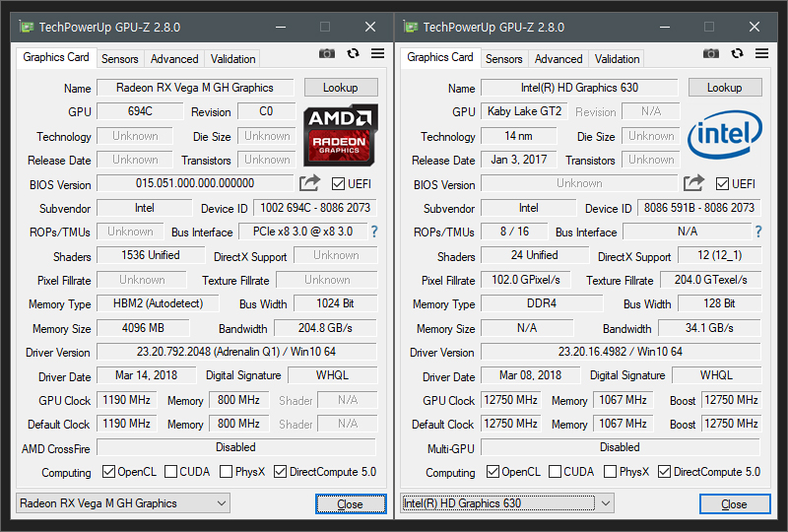
Task: Click Intel Release Date 'Jan 3, 2017' value
Action: pyautogui.click(x=519, y=160)
